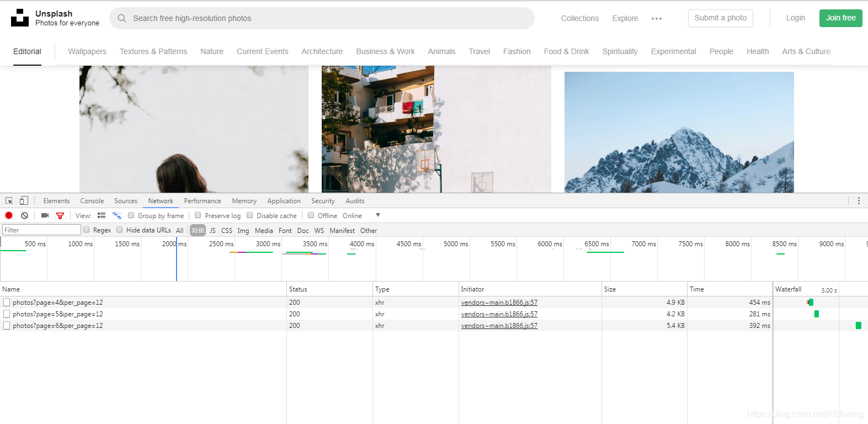Image resolution: width=868 pixels, height=424 pixels.
Task: Check Hide data URLs box
Action: (119, 230)
